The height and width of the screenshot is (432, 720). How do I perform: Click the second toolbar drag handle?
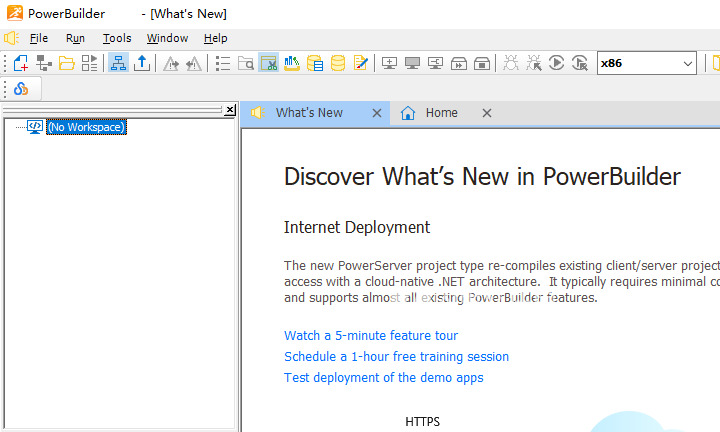pos(5,88)
